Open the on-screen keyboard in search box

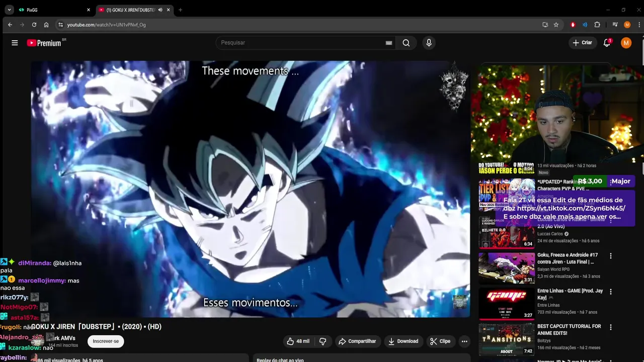[388, 43]
